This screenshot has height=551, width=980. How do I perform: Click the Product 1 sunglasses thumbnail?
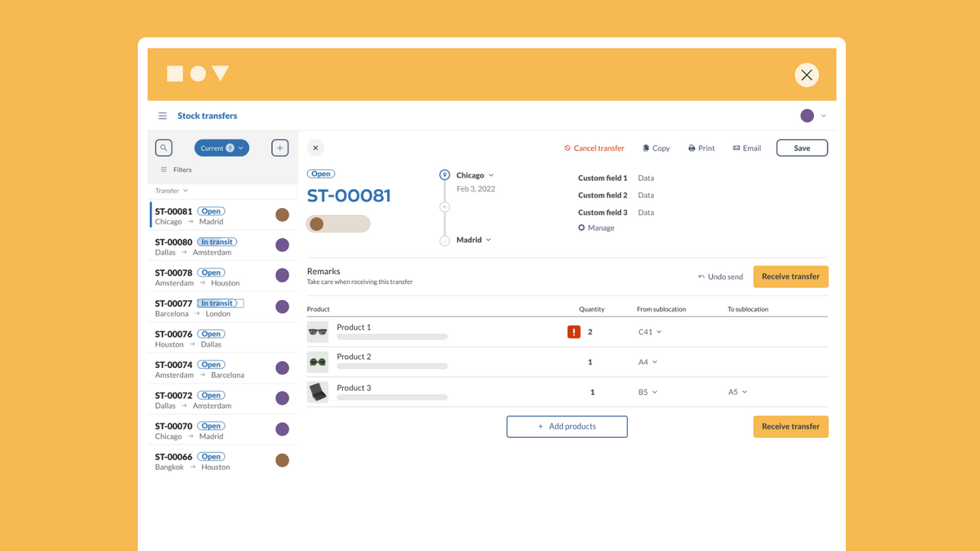coord(318,332)
